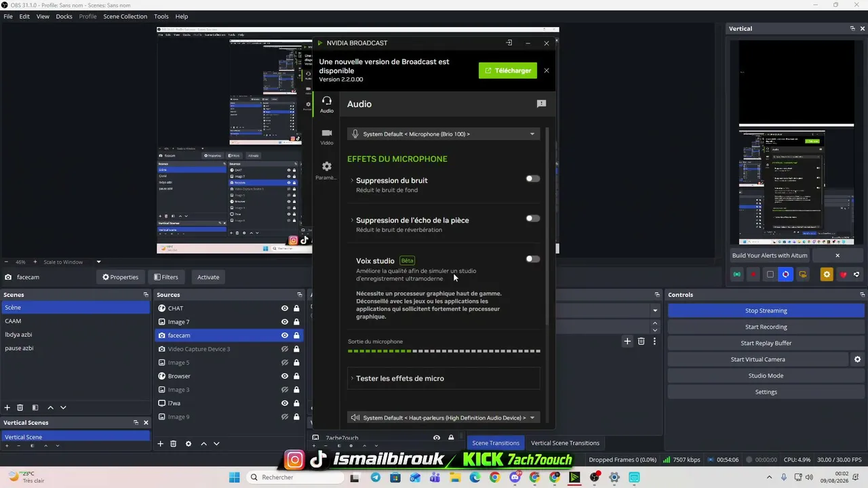
Task: Enable Suppression de l'écho de la pièce
Action: click(x=533, y=218)
